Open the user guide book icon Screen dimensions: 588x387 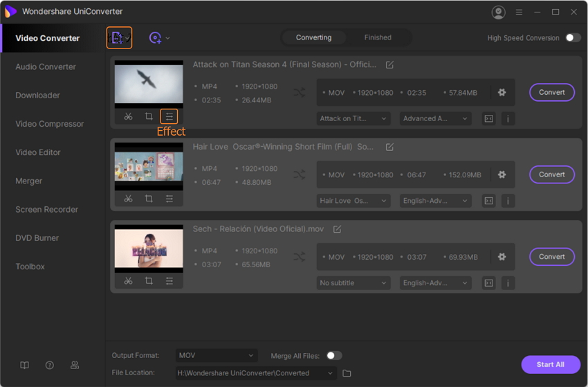(x=24, y=366)
